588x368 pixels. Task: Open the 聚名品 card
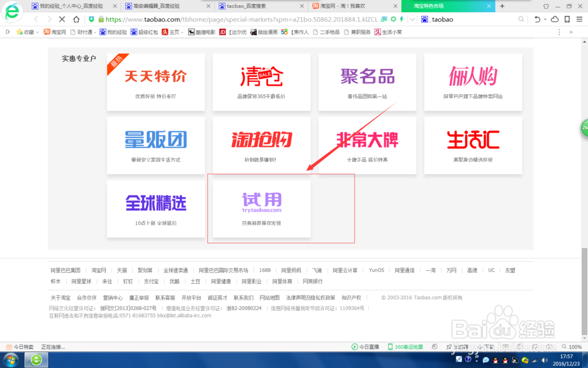(x=367, y=82)
